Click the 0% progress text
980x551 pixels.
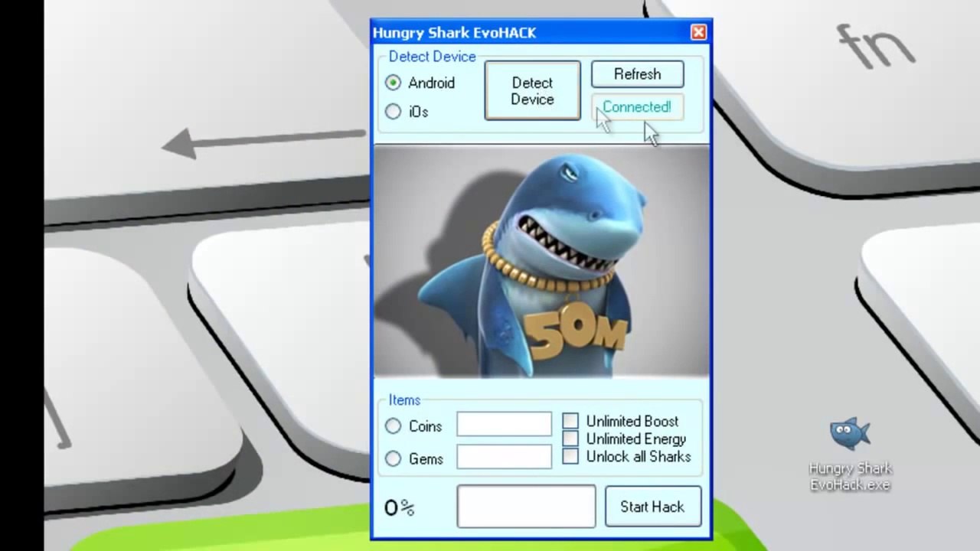coord(399,507)
